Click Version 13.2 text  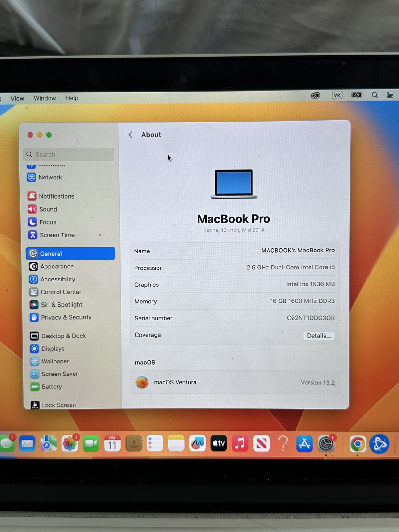point(318,383)
